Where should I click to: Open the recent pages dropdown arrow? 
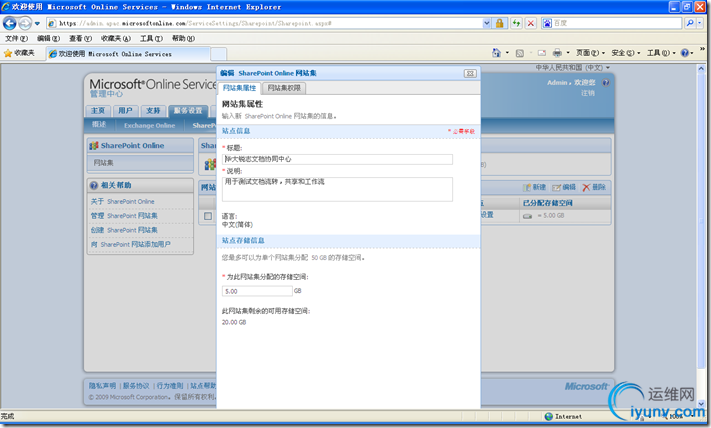(x=37, y=23)
